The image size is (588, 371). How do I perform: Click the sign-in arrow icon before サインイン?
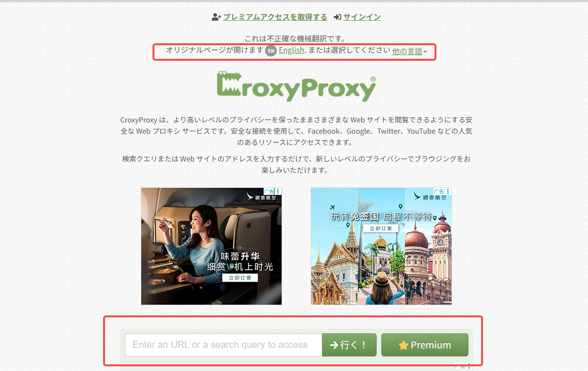coord(337,17)
